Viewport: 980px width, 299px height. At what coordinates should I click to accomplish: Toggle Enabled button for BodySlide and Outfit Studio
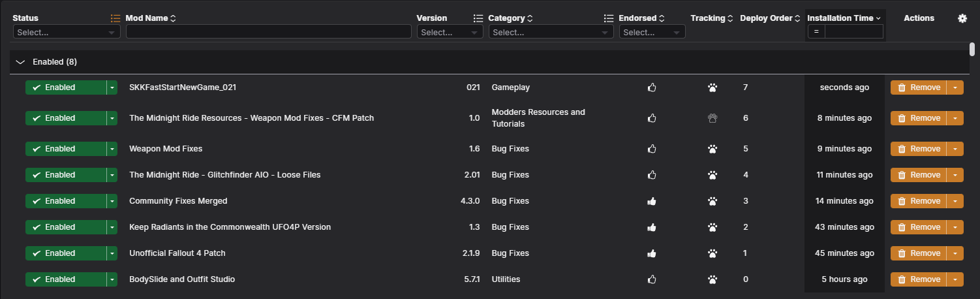(x=65, y=279)
